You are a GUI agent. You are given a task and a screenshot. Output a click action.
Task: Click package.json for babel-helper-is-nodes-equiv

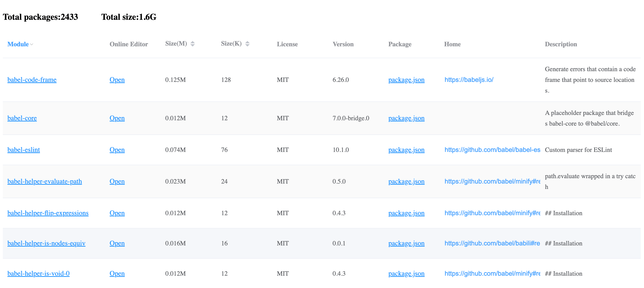(x=406, y=243)
